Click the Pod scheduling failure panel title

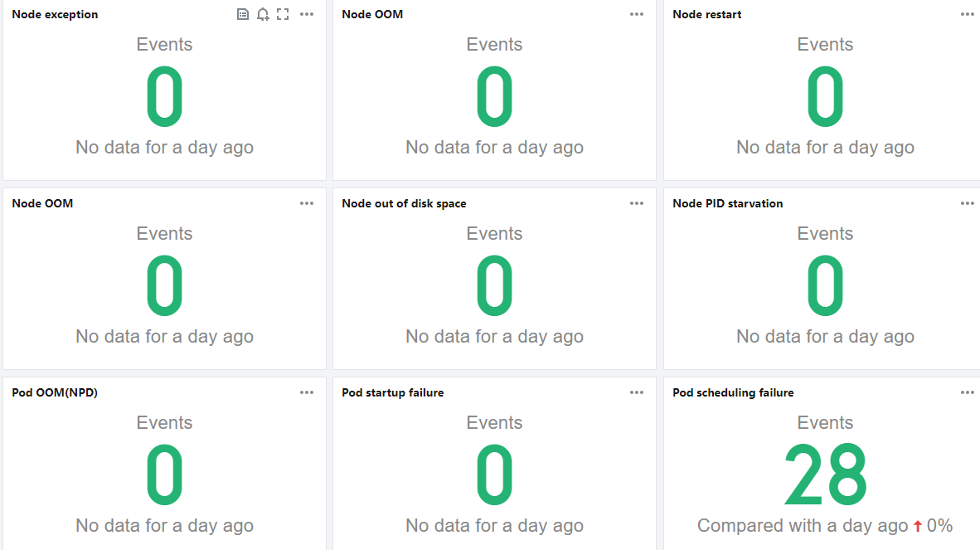(733, 392)
